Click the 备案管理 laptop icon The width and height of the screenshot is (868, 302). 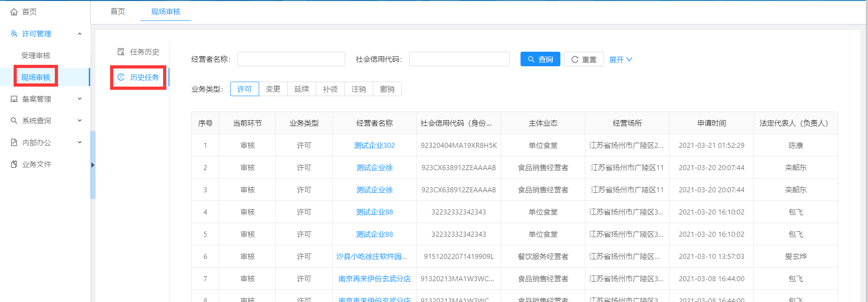click(x=14, y=99)
